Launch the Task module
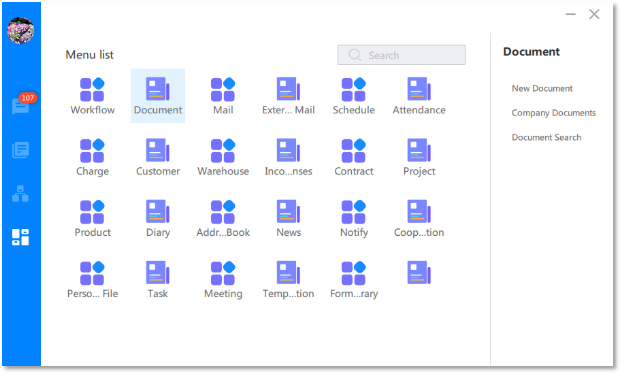The height and width of the screenshot is (374, 621). 158,273
